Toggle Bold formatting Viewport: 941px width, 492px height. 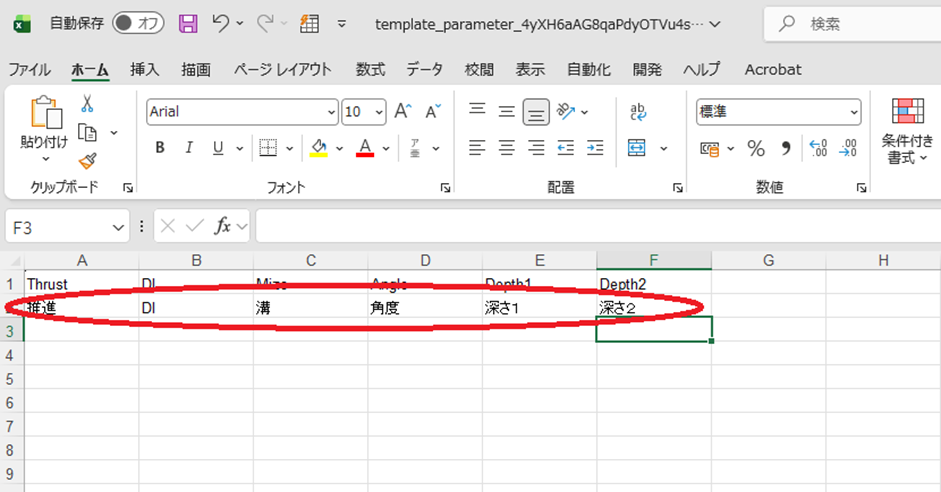coord(160,149)
